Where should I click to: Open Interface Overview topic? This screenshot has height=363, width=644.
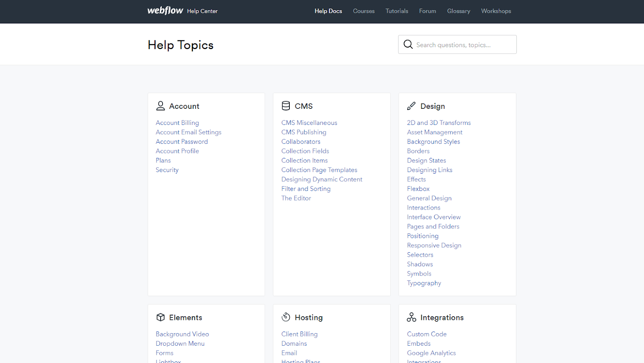point(433,217)
